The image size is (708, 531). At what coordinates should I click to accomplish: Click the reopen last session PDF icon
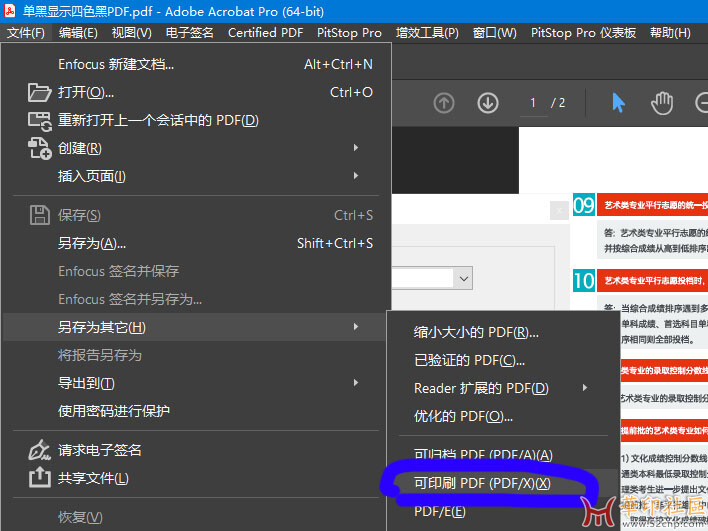(x=40, y=121)
